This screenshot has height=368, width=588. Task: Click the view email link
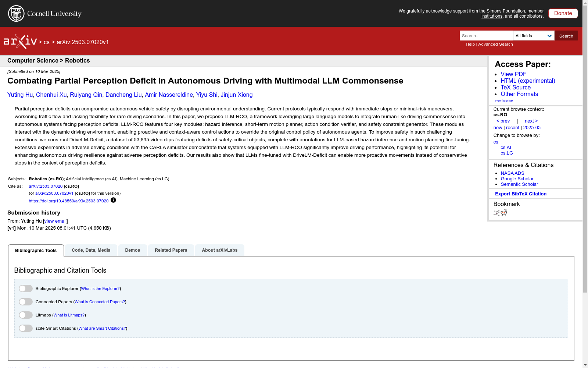click(x=55, y=221)
